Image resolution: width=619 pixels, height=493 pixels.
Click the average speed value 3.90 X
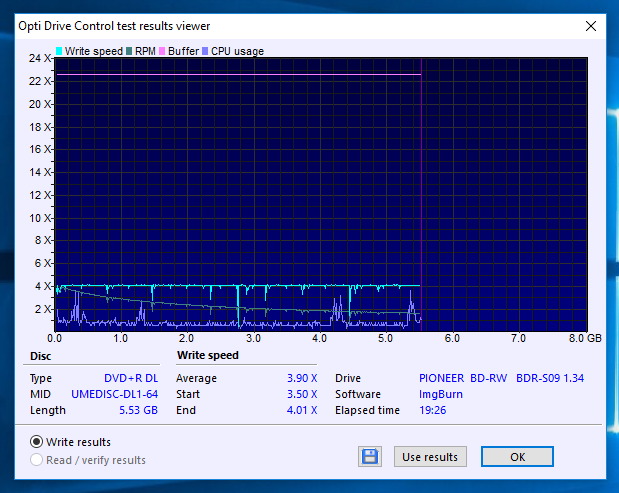[x=302, y=378]
